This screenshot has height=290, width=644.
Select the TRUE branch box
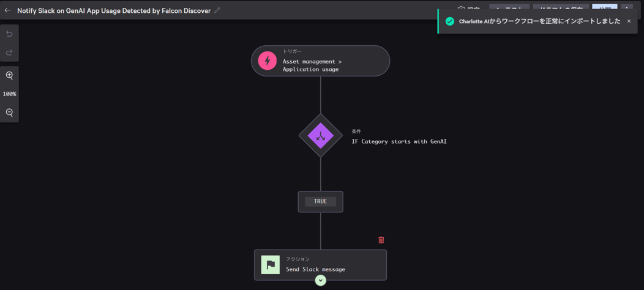click(x=320, y=202)
